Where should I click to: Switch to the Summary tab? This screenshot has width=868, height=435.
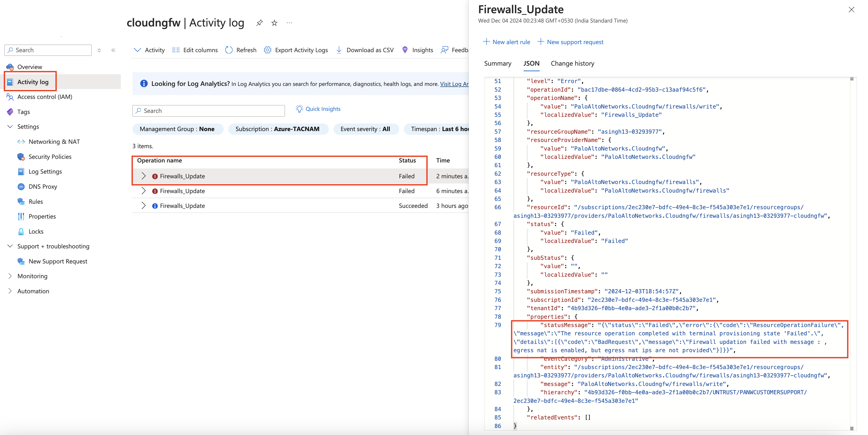(497, 63)
